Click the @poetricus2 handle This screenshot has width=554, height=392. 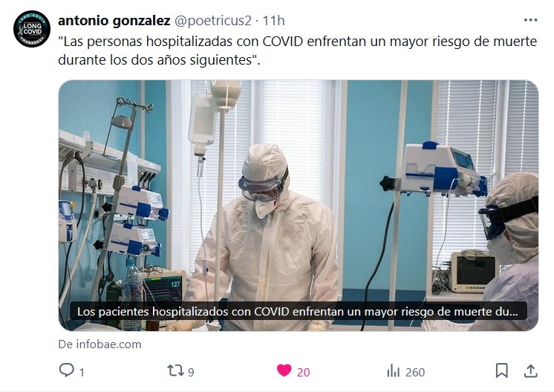[213, 21]
